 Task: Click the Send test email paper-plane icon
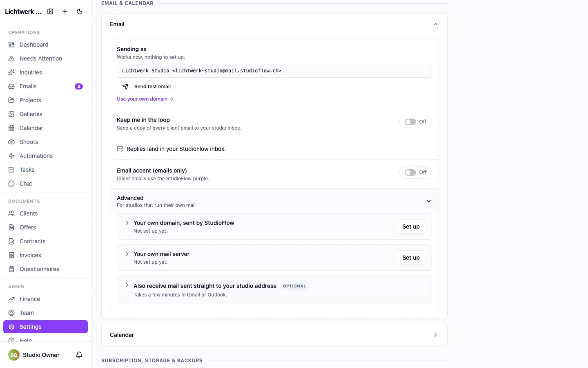(125, 87)
